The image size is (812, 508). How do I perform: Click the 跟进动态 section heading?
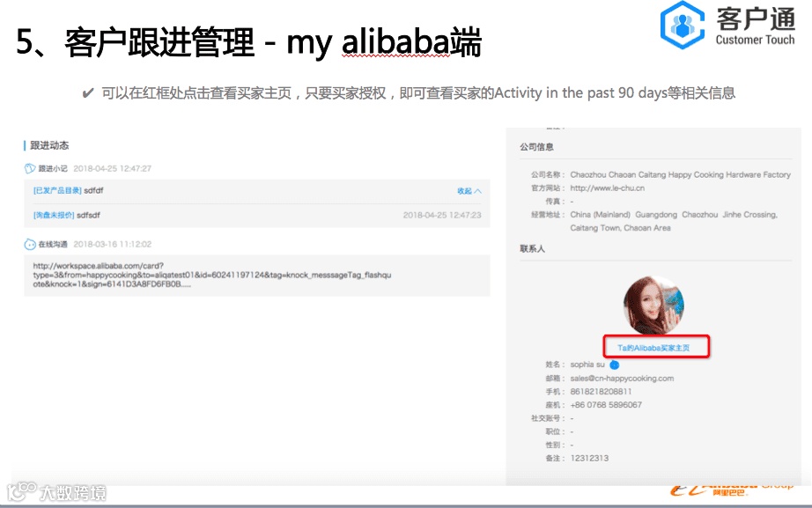coord(49,145)
